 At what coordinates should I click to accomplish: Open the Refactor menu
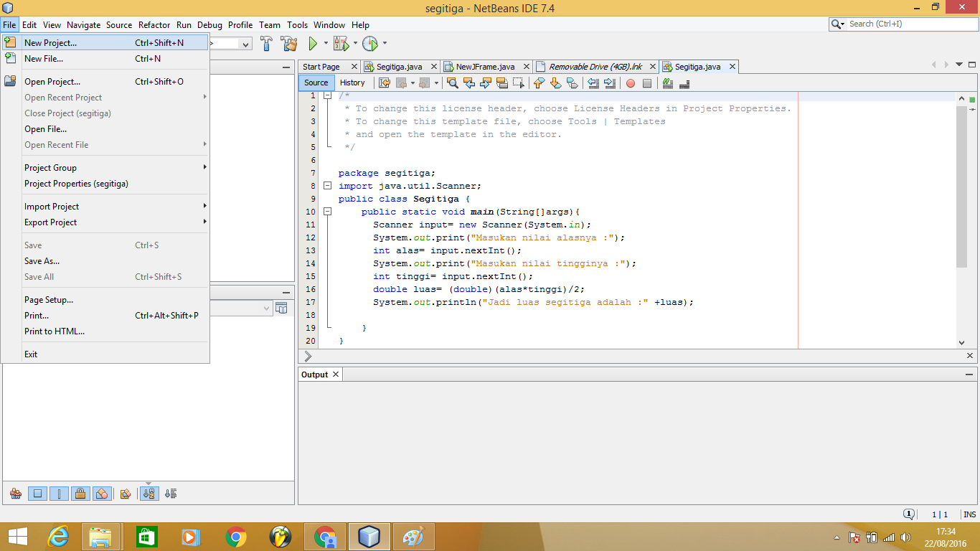click(x=154, y=24)
